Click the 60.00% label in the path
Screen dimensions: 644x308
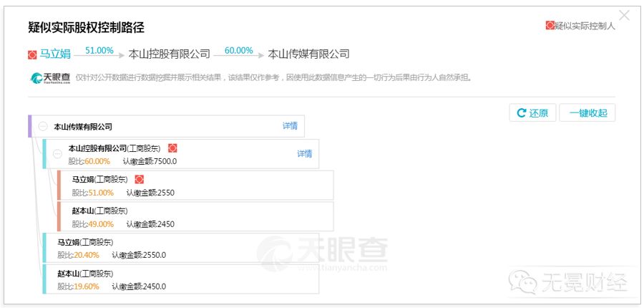[x=238, y=51]
